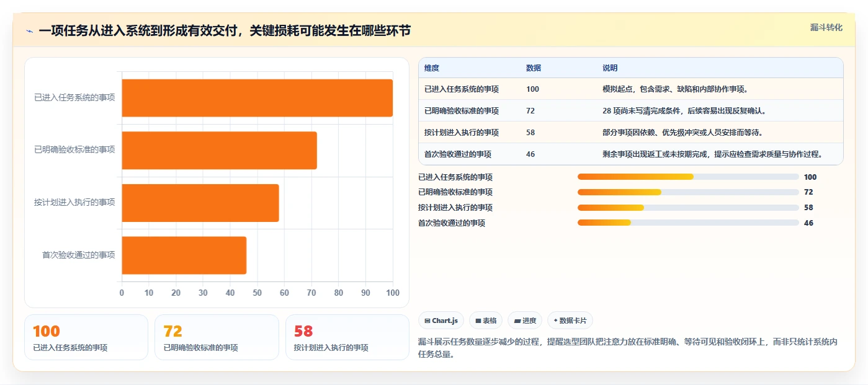The width and height of the screenshot is (868, 385).
Task: Click the progress list label 首次验收通过的事项
Action: (x=452, y=223)
